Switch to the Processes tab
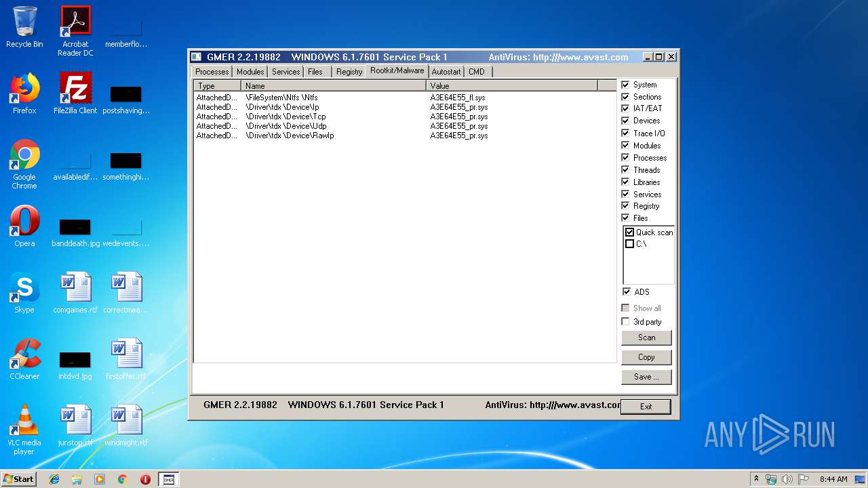The image size is (868, 488). pos(212,72)
